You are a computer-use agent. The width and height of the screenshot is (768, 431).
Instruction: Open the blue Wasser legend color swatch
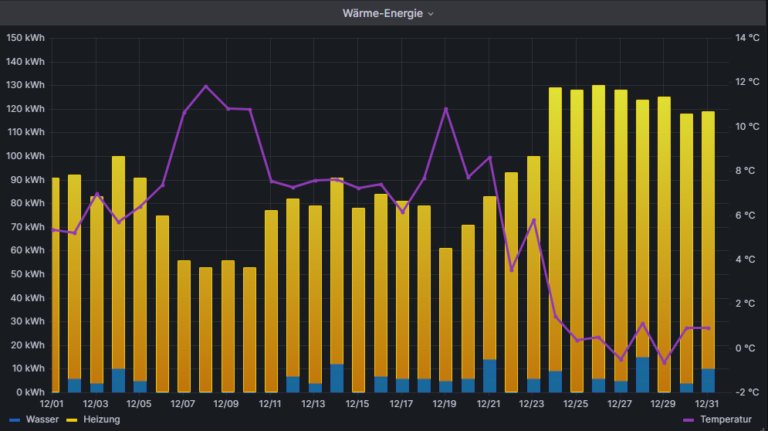pos(14,419)
